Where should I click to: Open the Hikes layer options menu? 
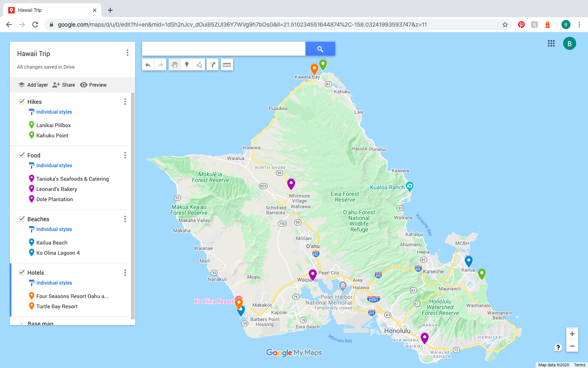click(125, 101)
